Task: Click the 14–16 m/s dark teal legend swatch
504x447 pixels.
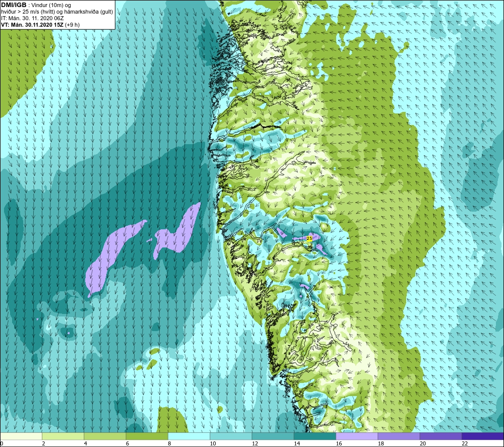Action: click(315, 436)
